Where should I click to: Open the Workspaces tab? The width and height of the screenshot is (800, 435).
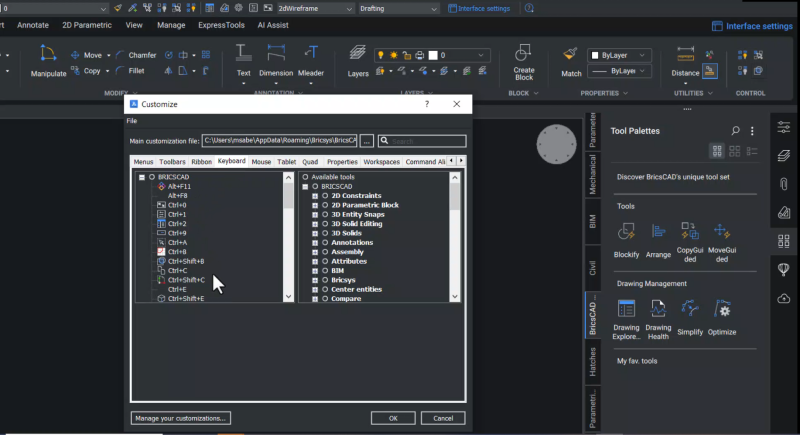coord(381,162)
